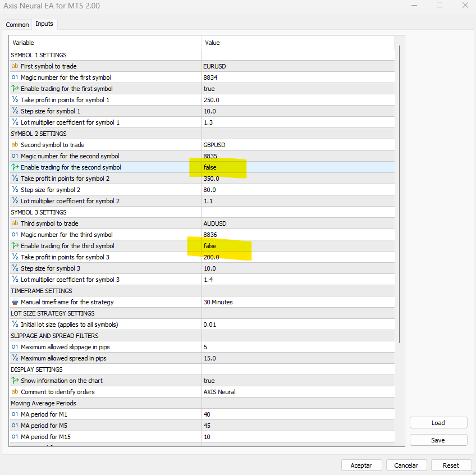The height and width of the screenshot is (475, 476).
Task: Toggle the true value for Show information on chart
Action: click(x=209, y=381)
